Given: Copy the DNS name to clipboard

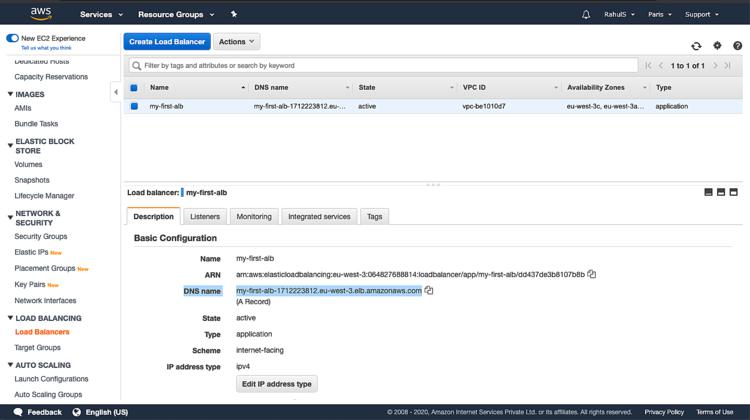Looking at the screenshot, I should point(429,291).
